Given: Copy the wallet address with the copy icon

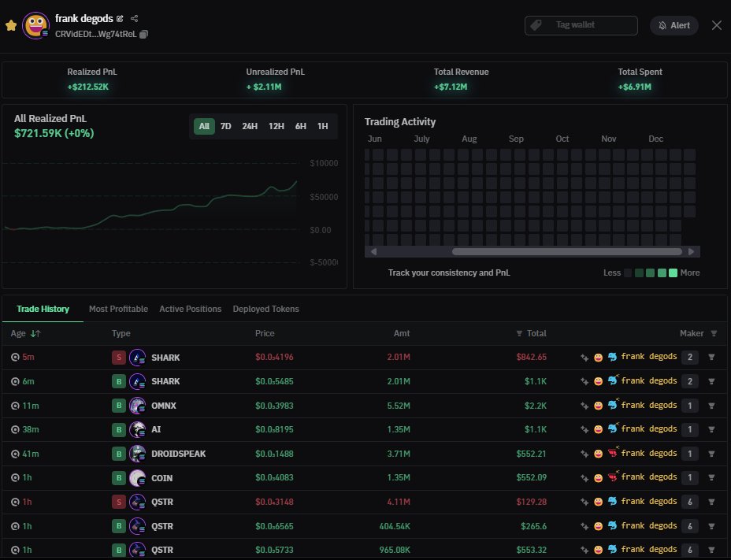Looking at the screenshot, I should tap(143, 35).
